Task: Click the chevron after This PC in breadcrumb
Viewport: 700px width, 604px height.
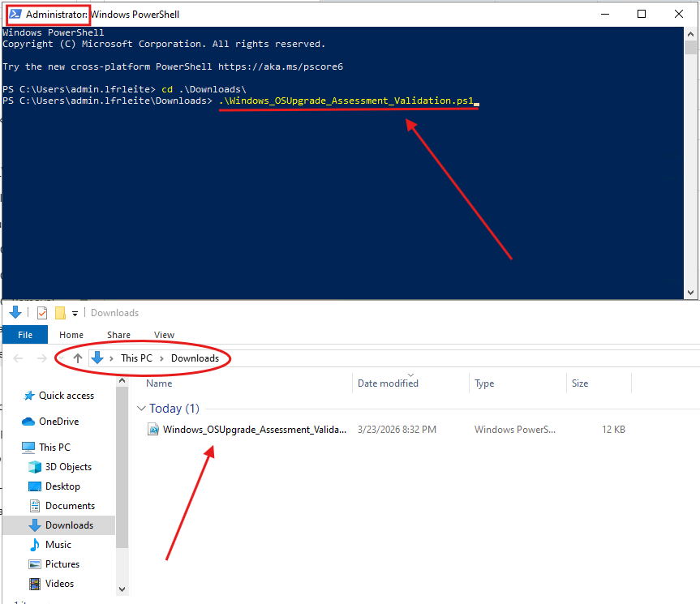Action: (162, 358)
